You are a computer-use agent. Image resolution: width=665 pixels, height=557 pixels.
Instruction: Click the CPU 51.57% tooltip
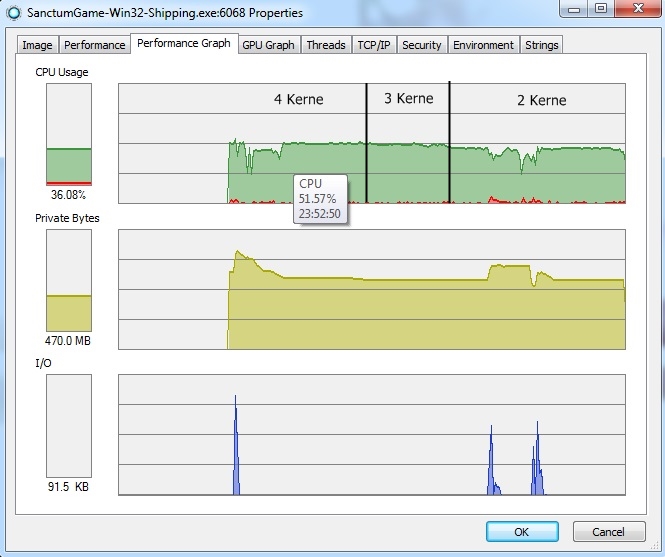click(x=320, y=199)
